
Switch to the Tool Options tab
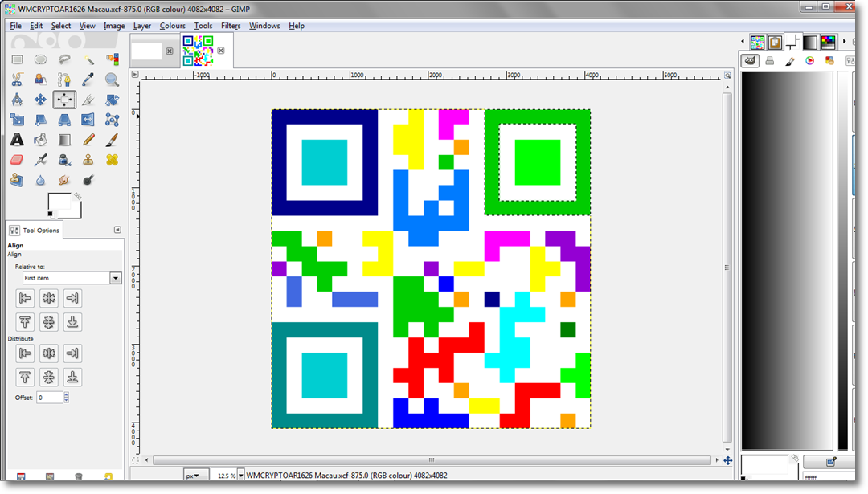click(35, 230)
